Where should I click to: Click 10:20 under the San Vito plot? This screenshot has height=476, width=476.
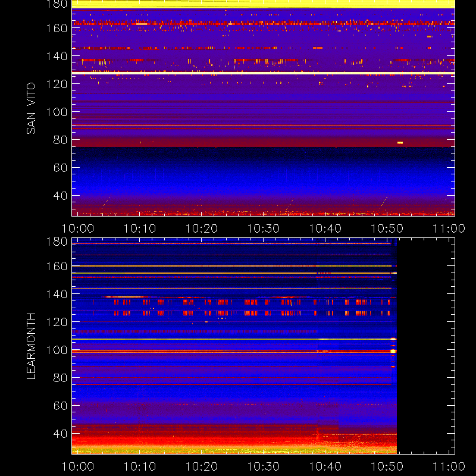click(202, 228)
